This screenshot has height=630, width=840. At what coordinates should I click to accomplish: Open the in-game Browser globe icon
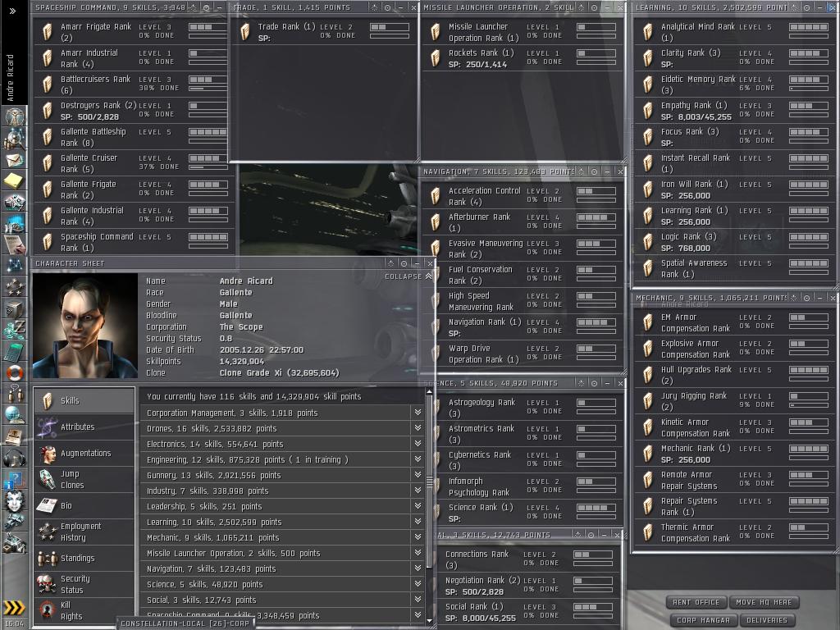pos(14,414)
